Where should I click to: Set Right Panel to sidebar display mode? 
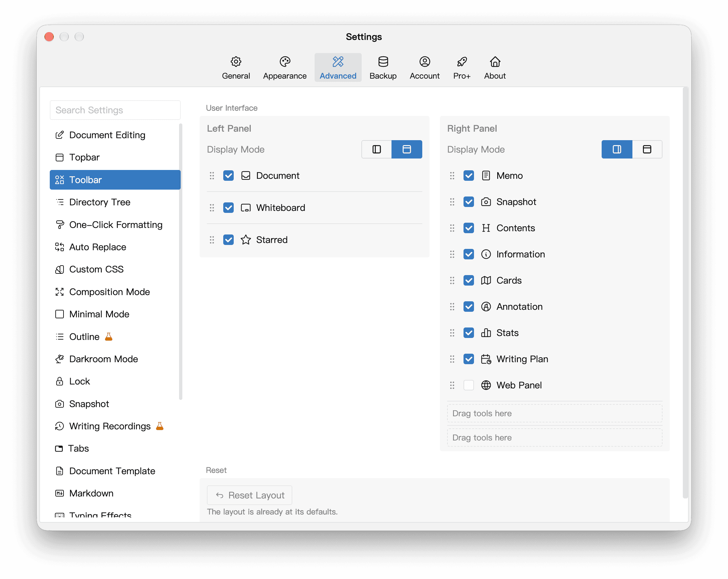[x=617, y=149]
